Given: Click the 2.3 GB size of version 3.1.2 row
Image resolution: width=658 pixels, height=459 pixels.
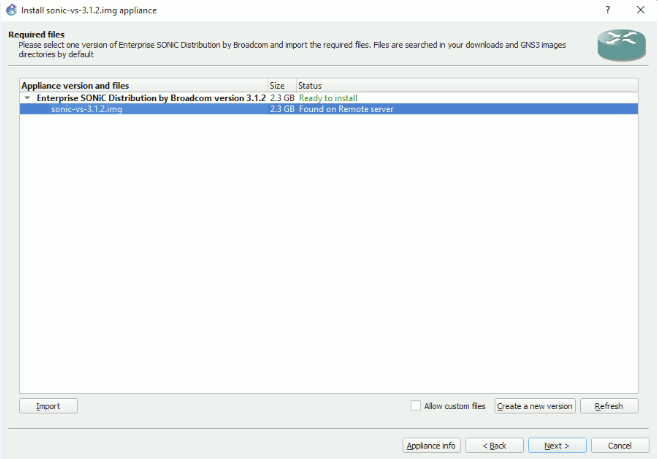Looking at the screenshot, I should (282, 98).
